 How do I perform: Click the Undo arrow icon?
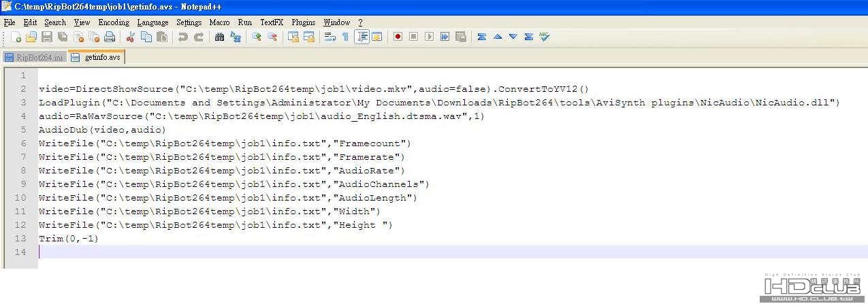pyautogui.click(x=183, y=37)
